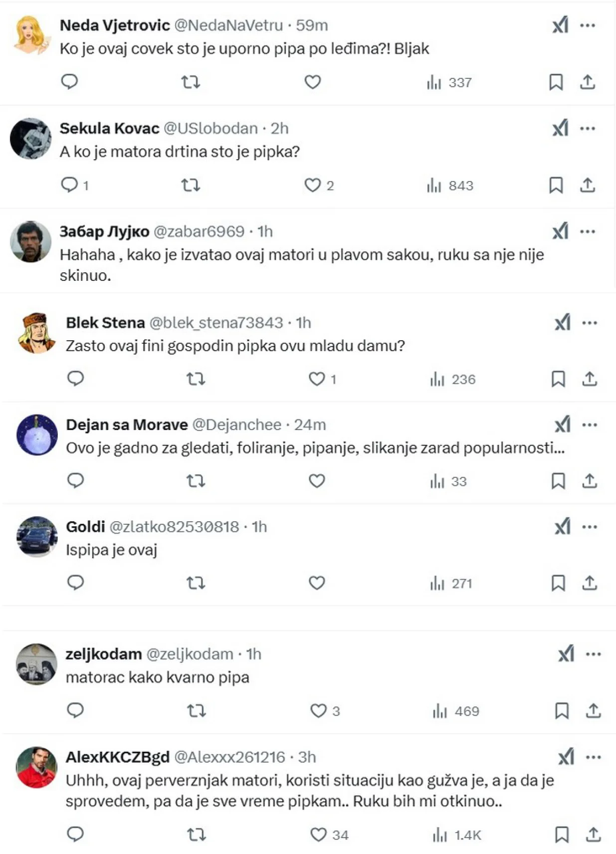Repost Goldi's tweet
The height and width of the screenshot is (854, 616).
point(196,583)
